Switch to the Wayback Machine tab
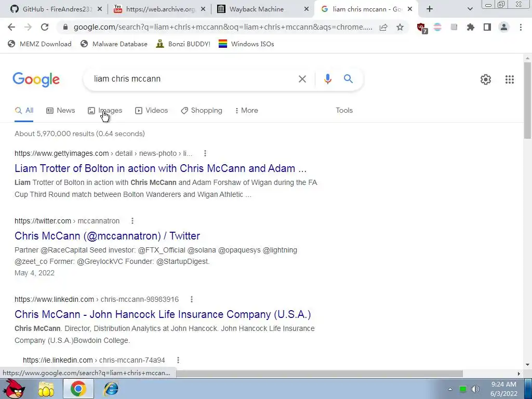This screenshot has height=399, width=532. coord(262,9)
